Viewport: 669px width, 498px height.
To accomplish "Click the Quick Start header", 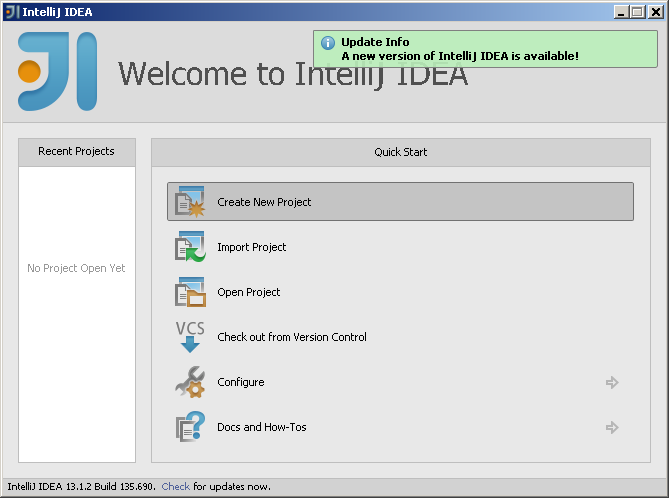I will click(401, 152).
